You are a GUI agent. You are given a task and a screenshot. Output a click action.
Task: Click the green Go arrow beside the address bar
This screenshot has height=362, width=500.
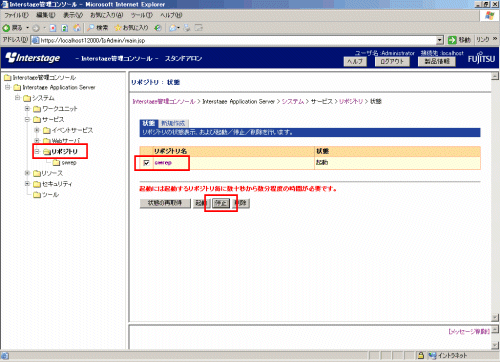(452, 40)
